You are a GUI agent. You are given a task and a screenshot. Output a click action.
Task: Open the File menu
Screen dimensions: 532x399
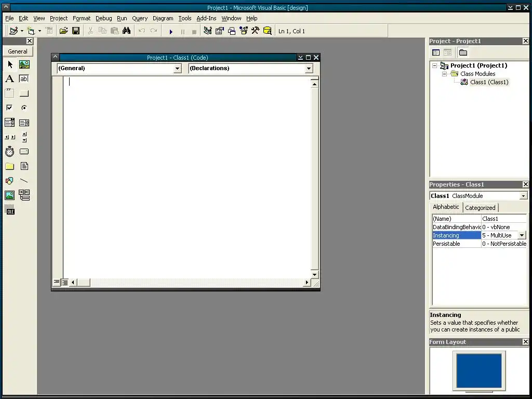click(9, 18)
